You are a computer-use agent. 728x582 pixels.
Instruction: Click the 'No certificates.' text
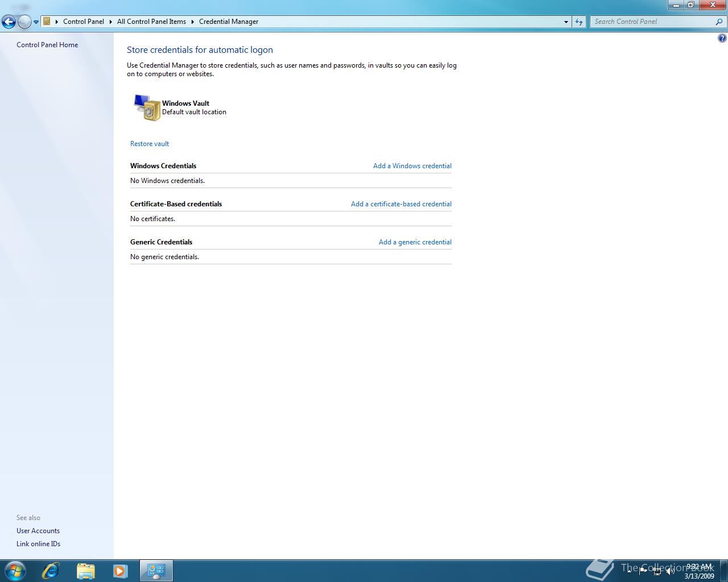click(x=152, y=219)
